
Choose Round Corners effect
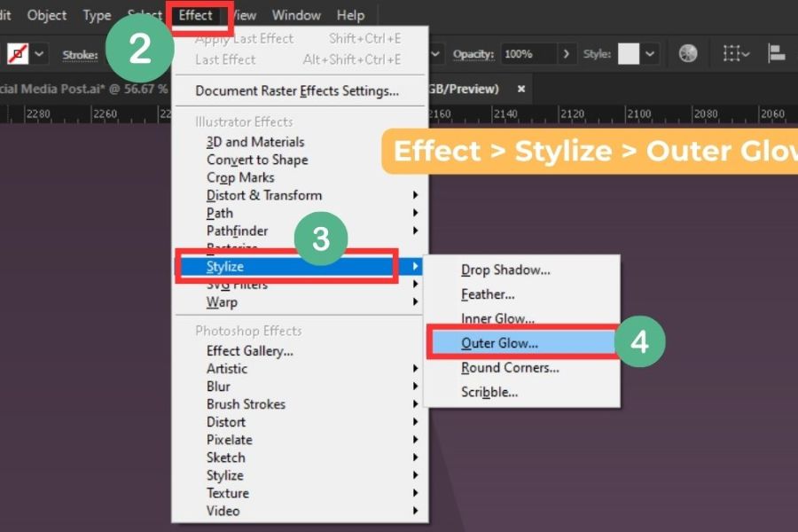pos(510,367)
